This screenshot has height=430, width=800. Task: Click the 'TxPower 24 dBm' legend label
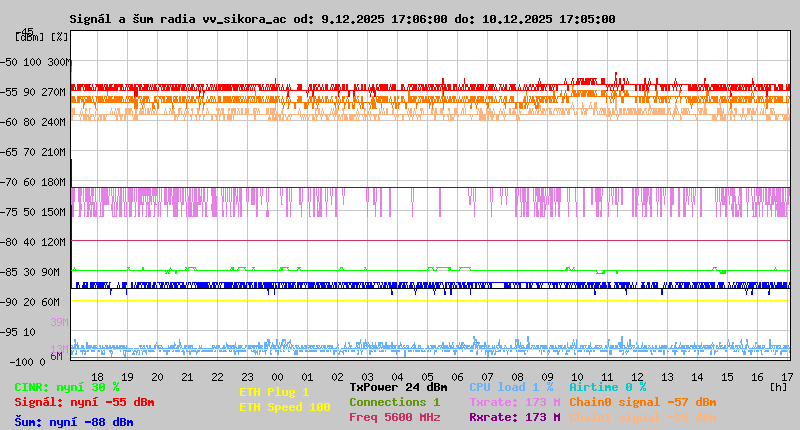(x=398, y=387)
